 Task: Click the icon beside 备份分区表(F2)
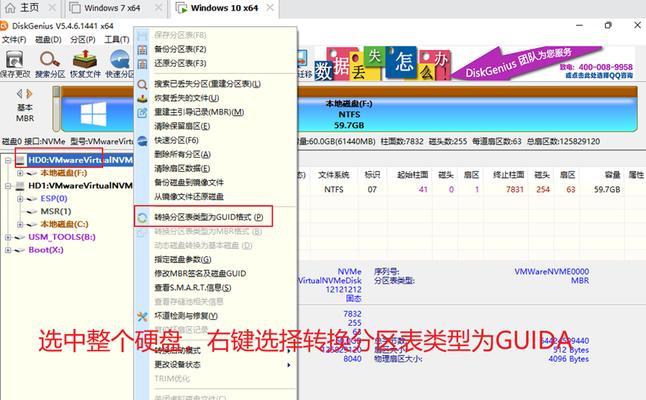[x=142, y=49]
